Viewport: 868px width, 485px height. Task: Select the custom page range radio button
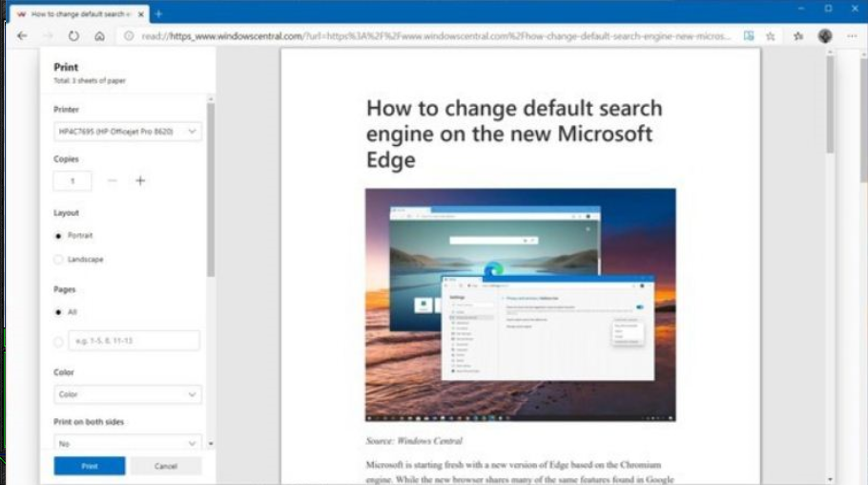[58, 342]
